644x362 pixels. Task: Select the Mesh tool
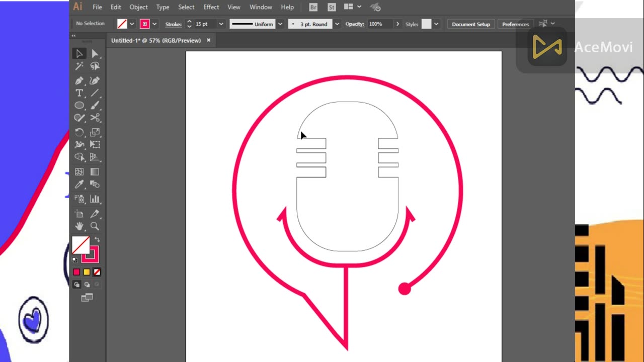click(x=79, y=172)
